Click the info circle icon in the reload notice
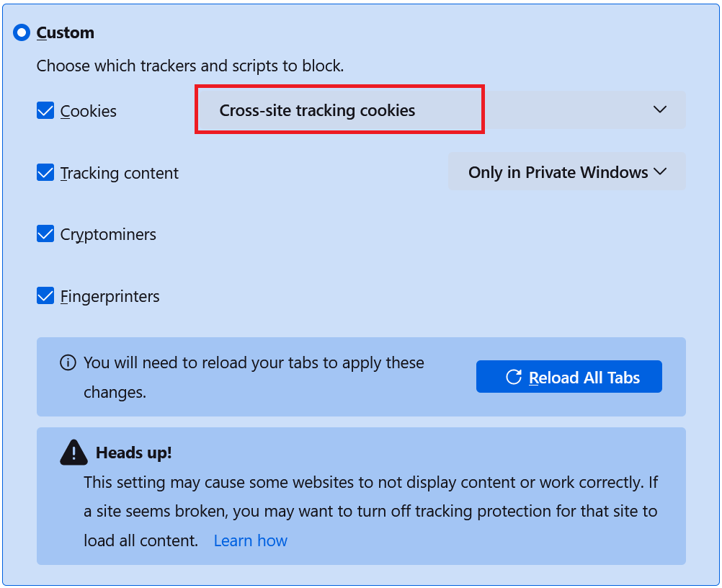The image size is (722, 588). click(x=68, y=362)
